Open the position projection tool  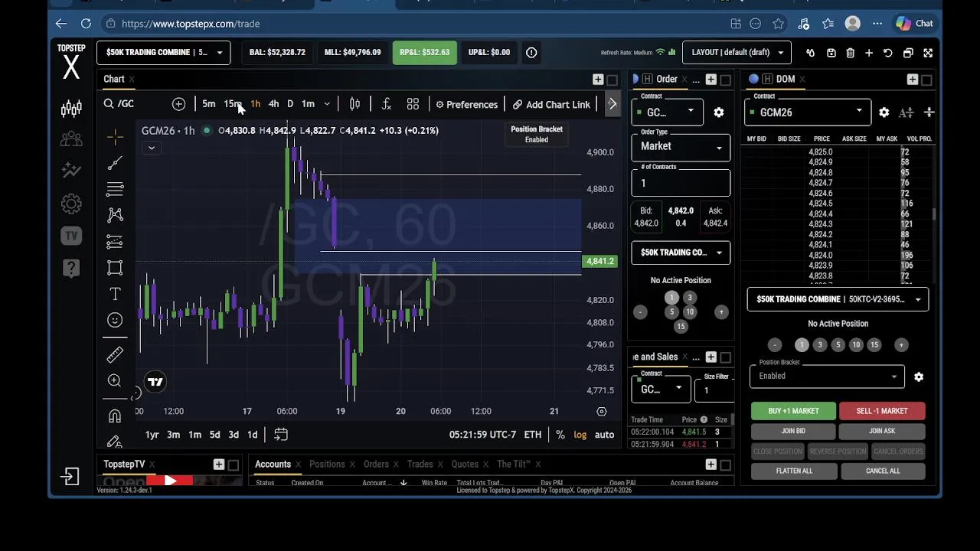click(115, 242)
